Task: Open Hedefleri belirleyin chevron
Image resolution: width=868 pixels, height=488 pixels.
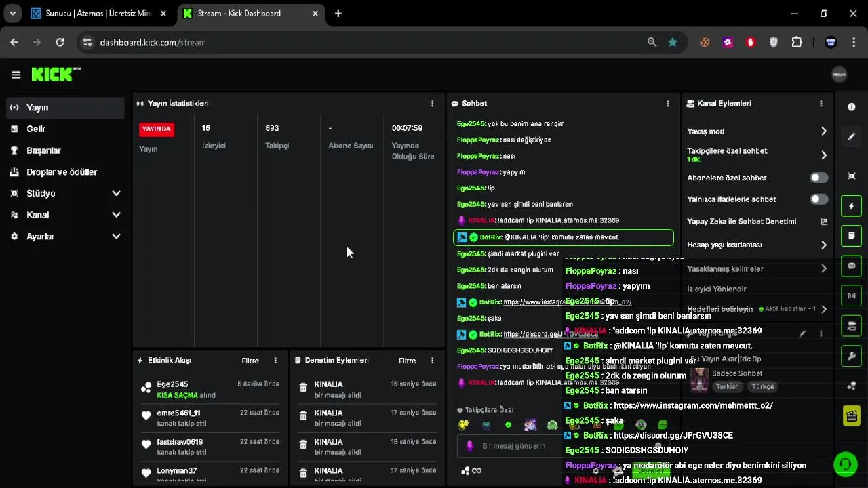Action: click(824, 309)
